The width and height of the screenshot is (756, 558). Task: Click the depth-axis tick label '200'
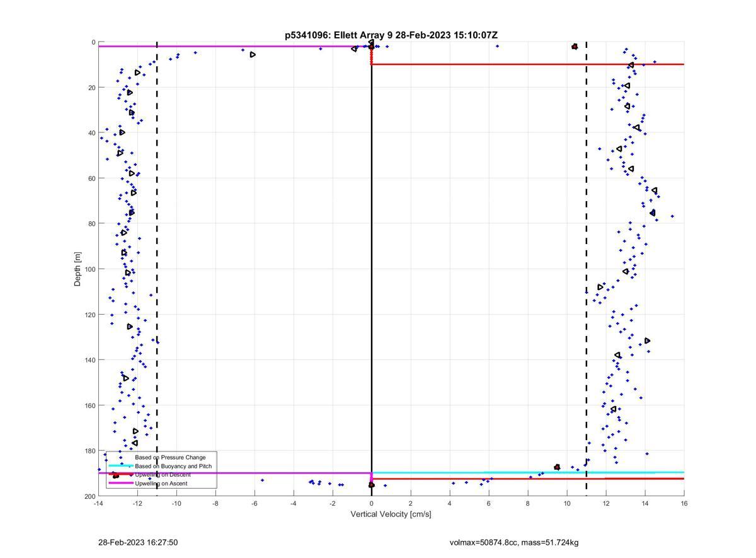pyautogui.click(x=90, y=496)
